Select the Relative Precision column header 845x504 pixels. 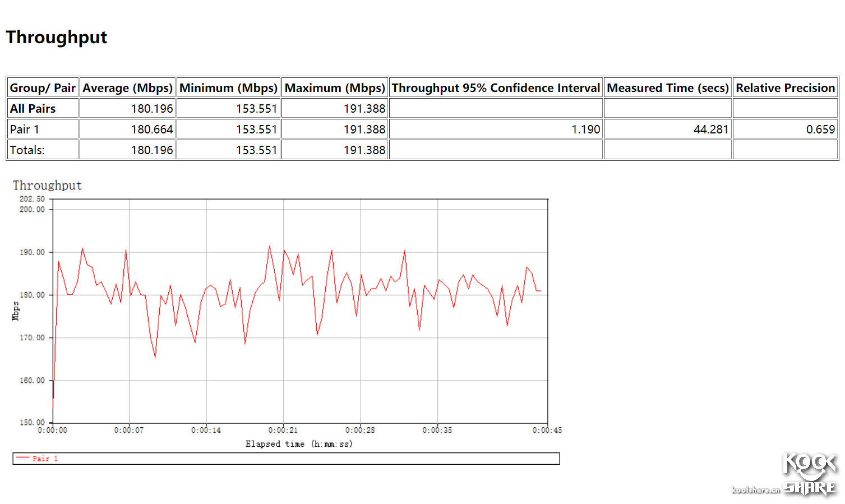tap(785, 88)
